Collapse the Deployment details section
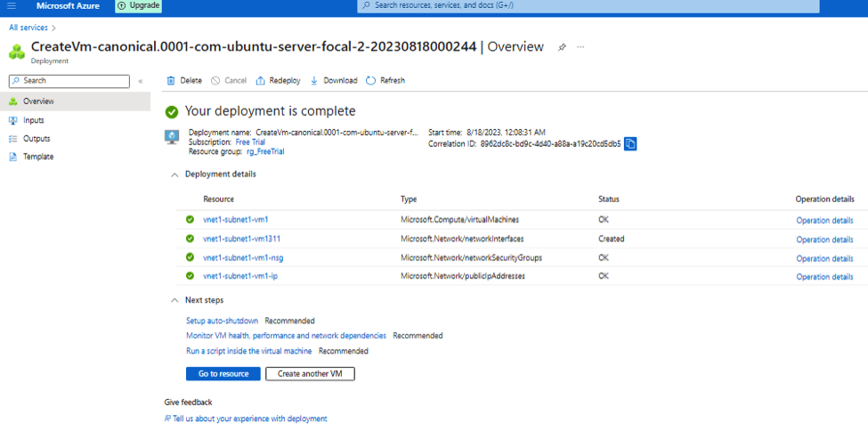Viewport: 868px width, 431px height. pos(174,175)
